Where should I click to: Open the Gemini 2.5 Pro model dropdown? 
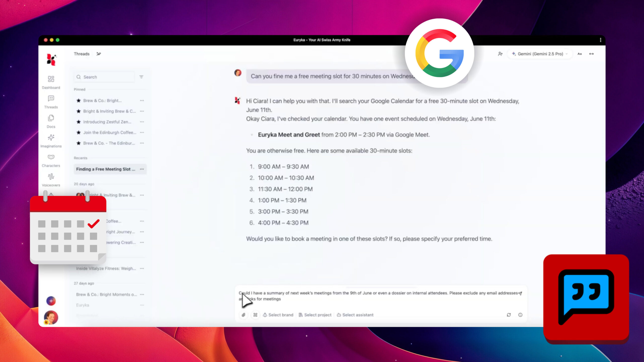pos(540,54)
